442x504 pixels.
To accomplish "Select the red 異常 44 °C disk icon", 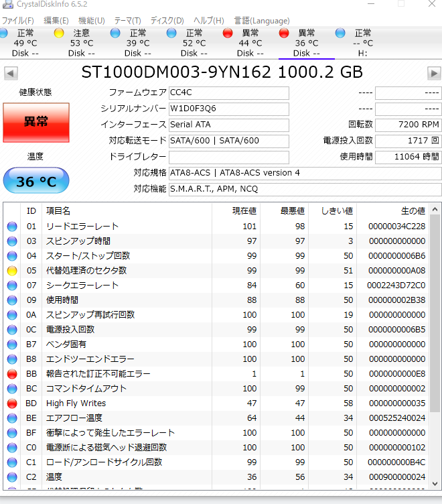I will tap(228, 33).
